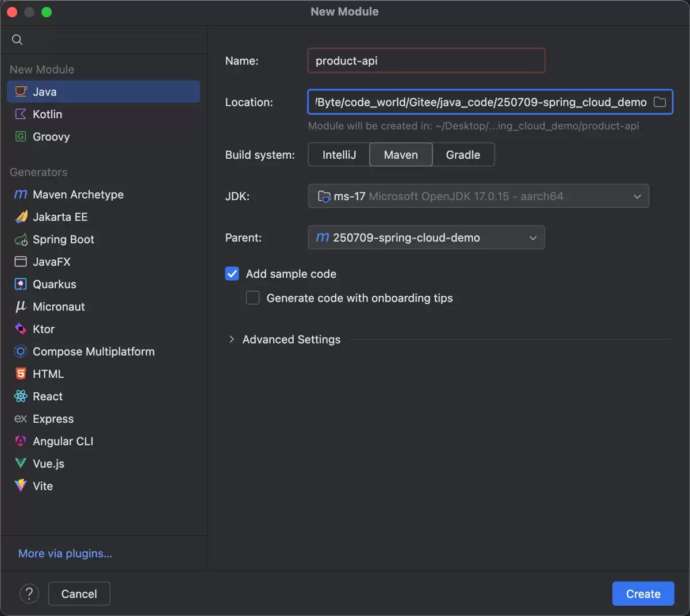Click the Create button
This screenshot has width=690, height=616.
[643, 594]
